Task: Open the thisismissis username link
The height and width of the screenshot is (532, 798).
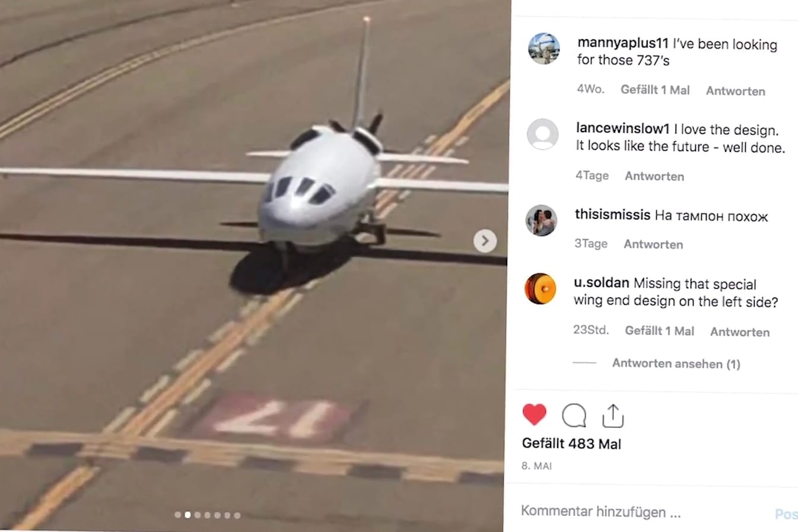Action: pyautogui.click(x=612, y=215)
